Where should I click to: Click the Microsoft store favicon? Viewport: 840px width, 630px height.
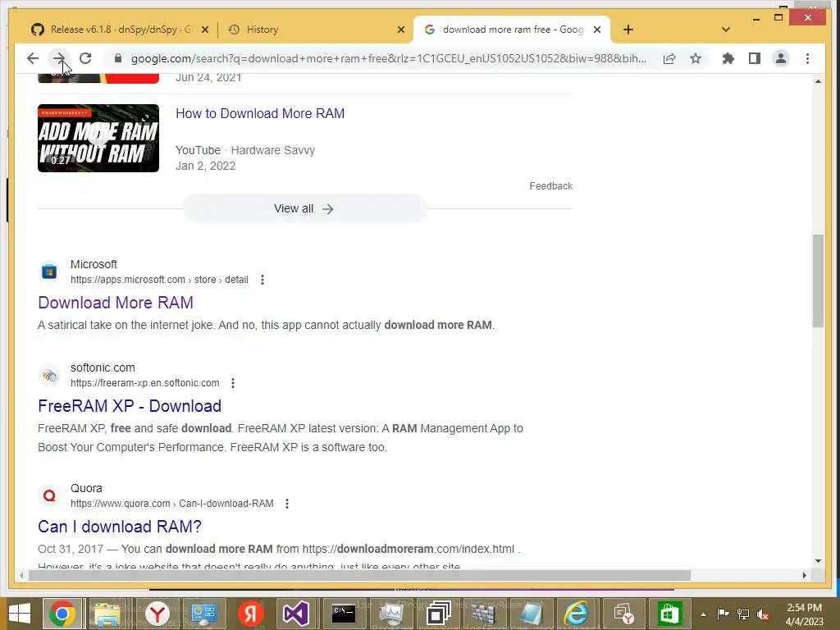pos(49,272)
